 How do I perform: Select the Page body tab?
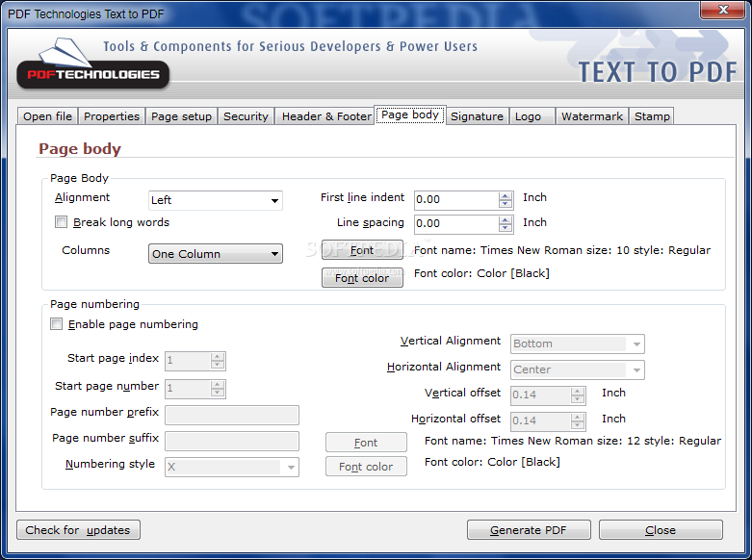pyautogui.click(x=410, y=115)
